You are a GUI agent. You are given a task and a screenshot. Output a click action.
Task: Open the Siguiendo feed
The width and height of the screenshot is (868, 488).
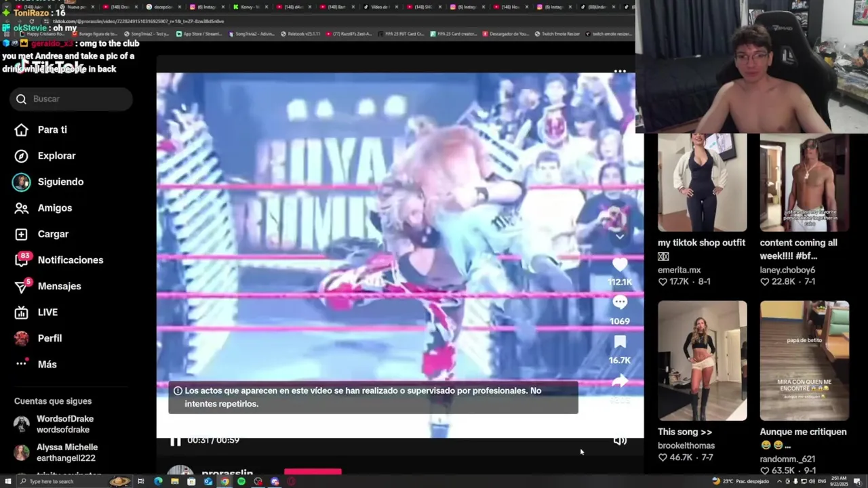pos(49,182)
